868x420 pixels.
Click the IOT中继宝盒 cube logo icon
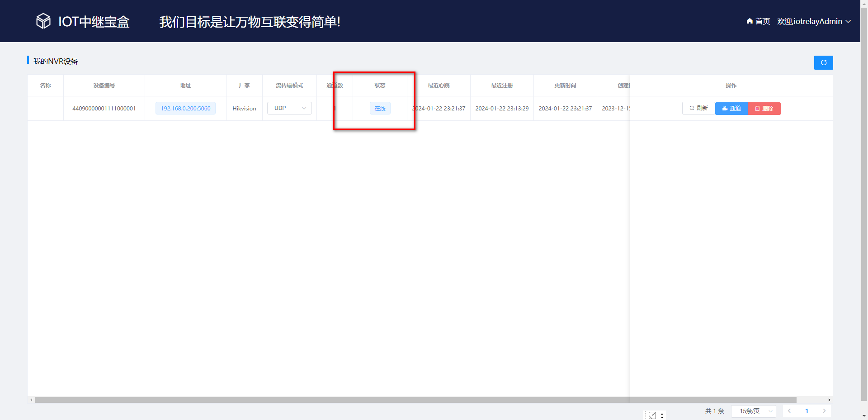[x=43, y=20]
